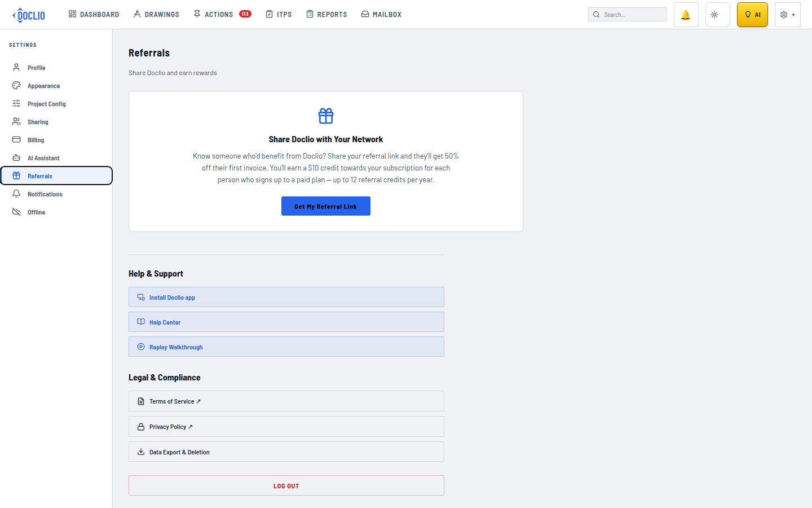Click the Log Out button
The width and height of the screenshot is (812, 508).
[x=286, y=485]
